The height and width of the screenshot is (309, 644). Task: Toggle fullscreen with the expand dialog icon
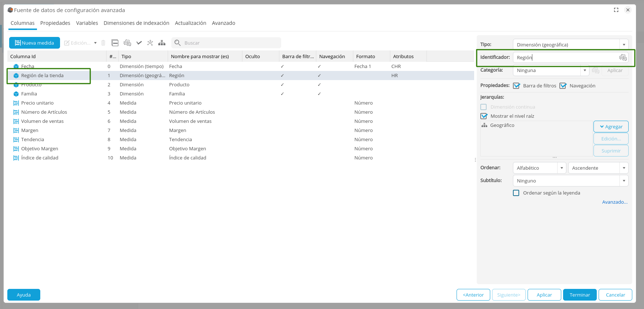pyautogui.click(x=616, y=10)
